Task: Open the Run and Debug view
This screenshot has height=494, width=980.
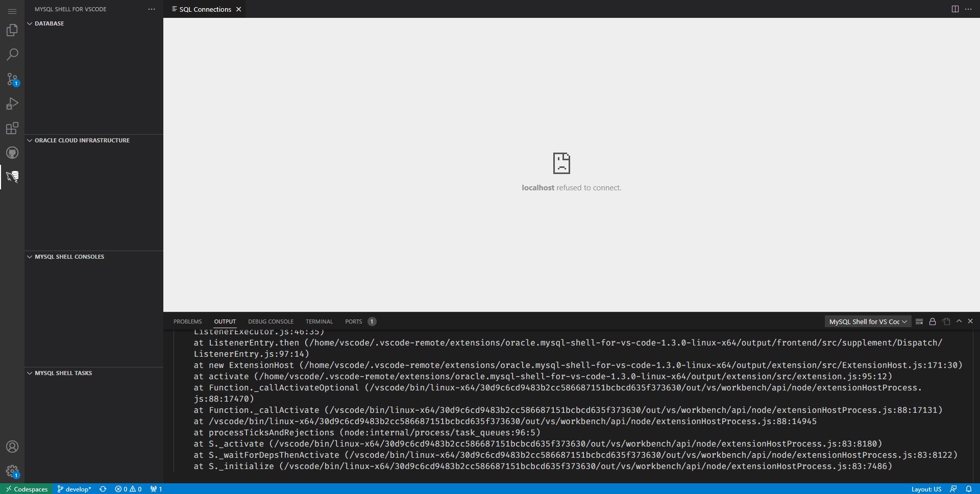Action: point(12,104)
